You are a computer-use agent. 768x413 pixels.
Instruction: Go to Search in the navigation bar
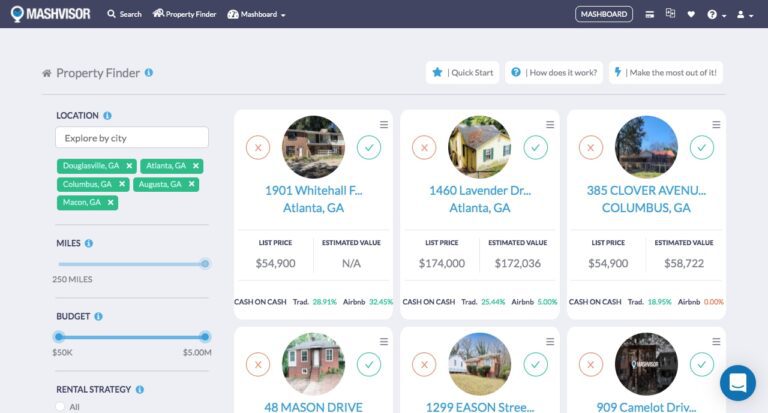[124, 15]
